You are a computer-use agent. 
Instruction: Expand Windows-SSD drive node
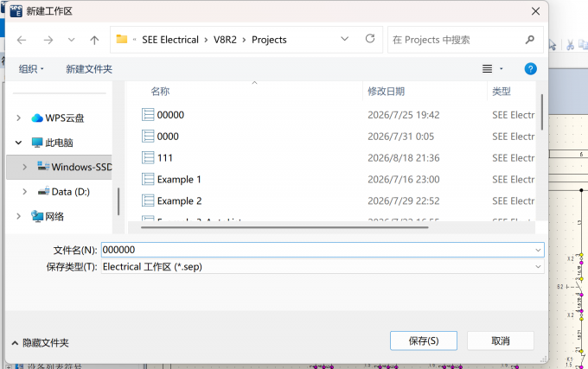click(25, 167)
